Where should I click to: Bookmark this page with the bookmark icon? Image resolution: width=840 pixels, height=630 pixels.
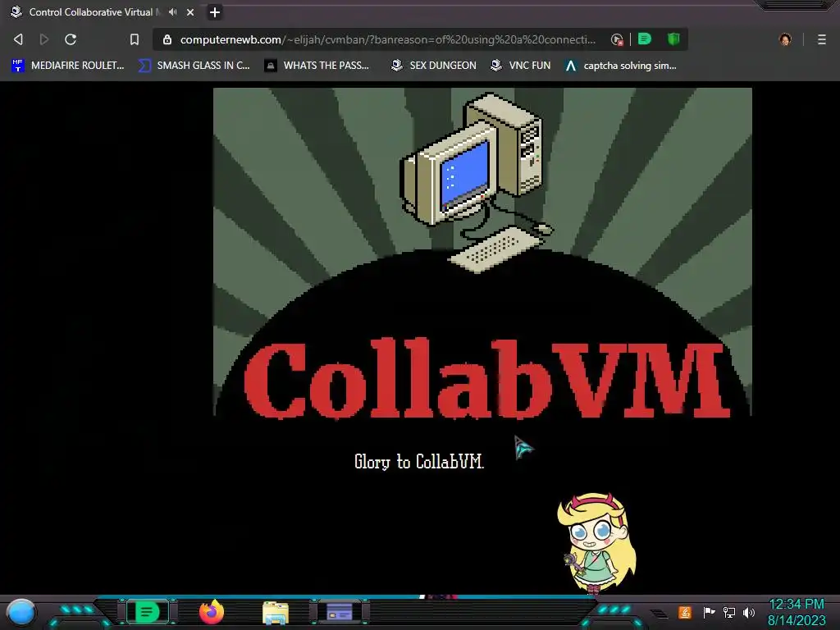click(135, 39)
